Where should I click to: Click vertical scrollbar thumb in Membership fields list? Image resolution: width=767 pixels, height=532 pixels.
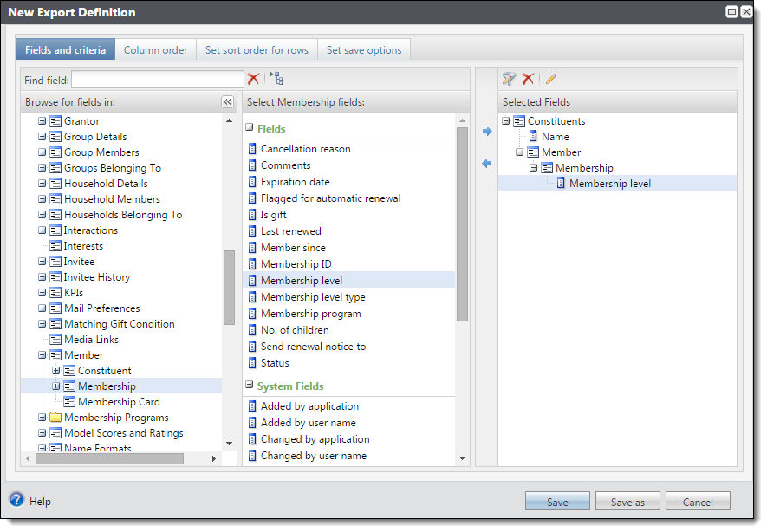pyautogui.click(x=462, y=224)
